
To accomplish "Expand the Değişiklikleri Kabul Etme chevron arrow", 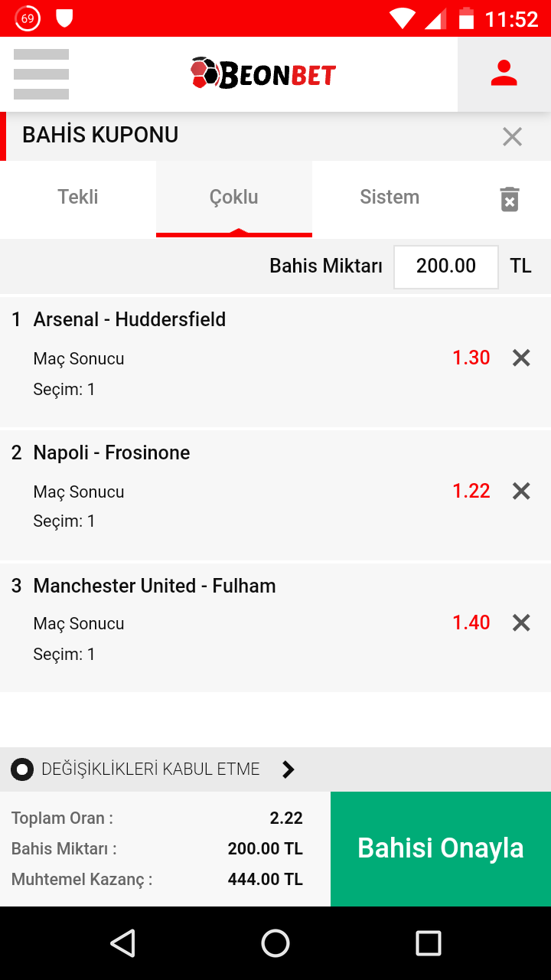I will pyautogui.click(x=289, y=769).
